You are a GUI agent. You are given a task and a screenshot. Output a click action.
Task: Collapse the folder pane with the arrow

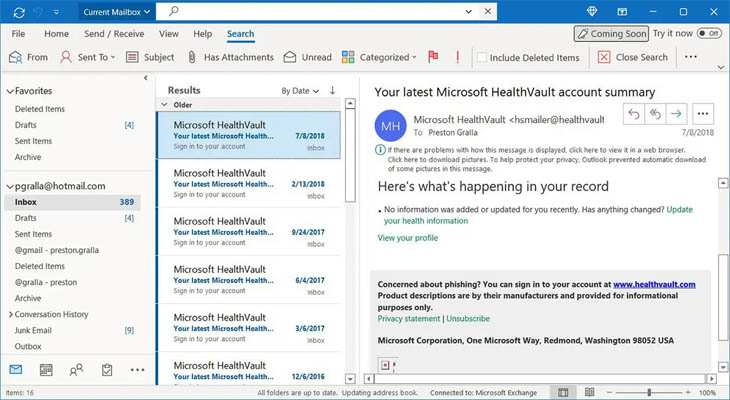click(x=146, y=78)
